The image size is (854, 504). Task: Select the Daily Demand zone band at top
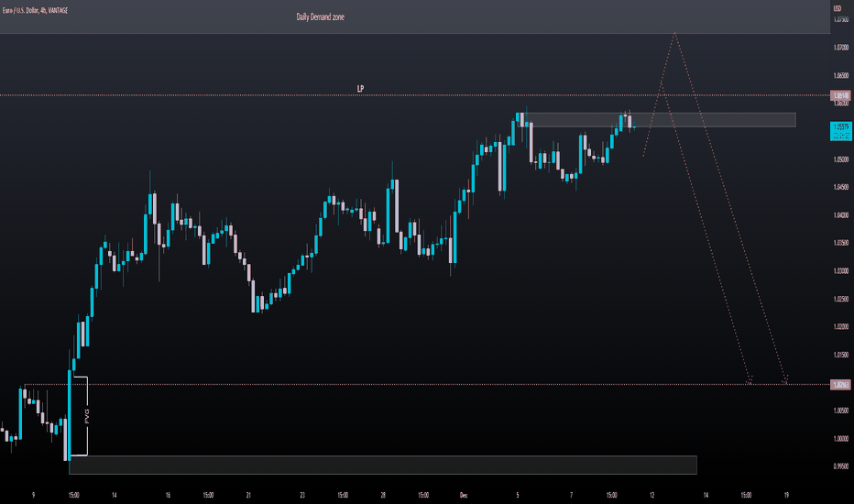click(x=415, y=16)
